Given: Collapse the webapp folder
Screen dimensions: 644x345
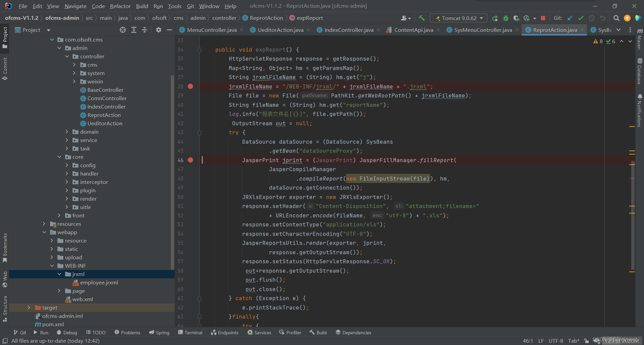Looking at the screenshot, I should point(44,232).
